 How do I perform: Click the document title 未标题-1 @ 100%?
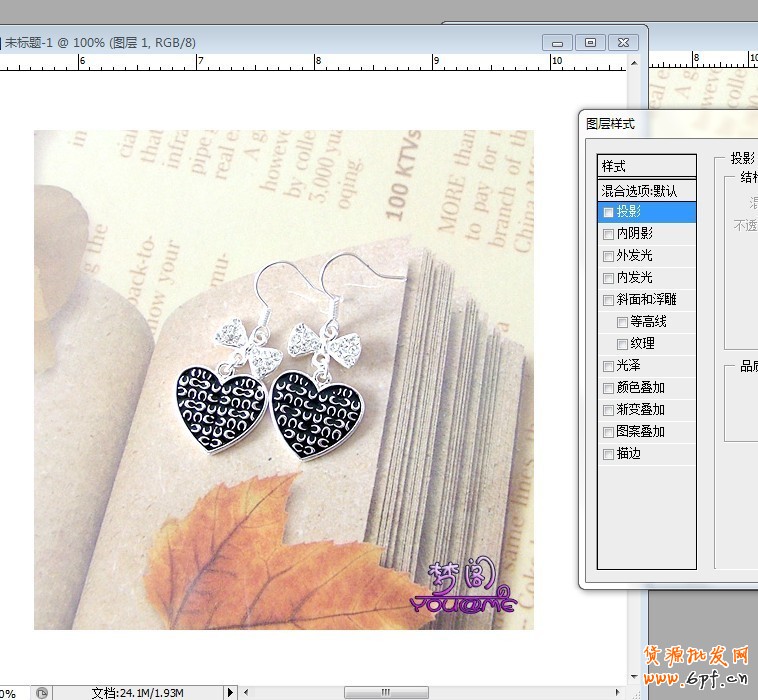[x=55, y=43]
